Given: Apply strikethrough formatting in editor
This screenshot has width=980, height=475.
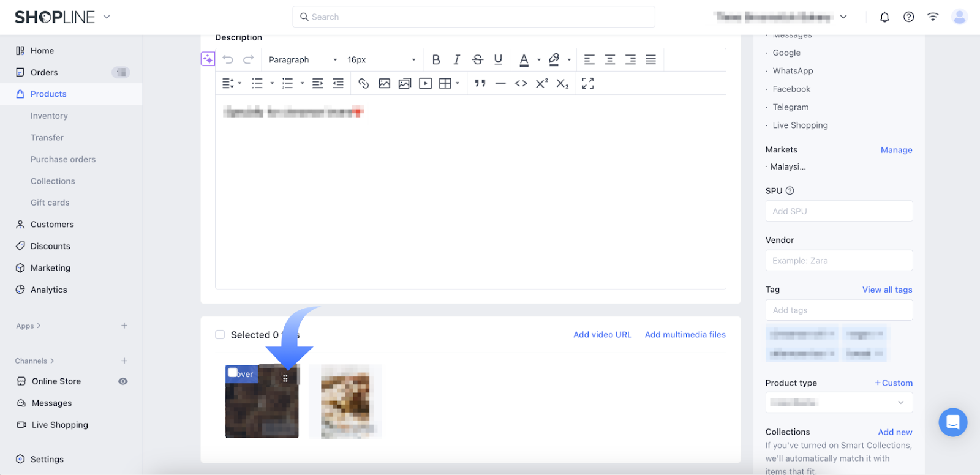Looking at the screenshot, I should click(477, 59).
